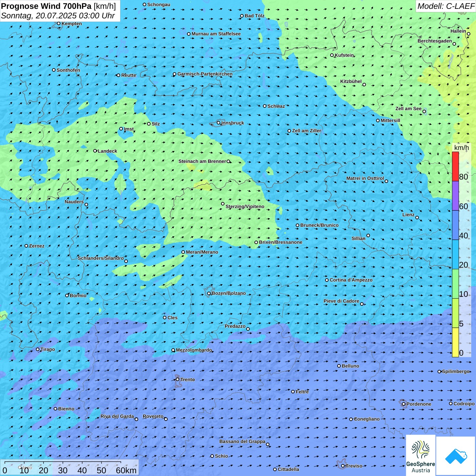Click the Sonthofen label
This screenshot has width=476, height=476.
click(68, 70)
